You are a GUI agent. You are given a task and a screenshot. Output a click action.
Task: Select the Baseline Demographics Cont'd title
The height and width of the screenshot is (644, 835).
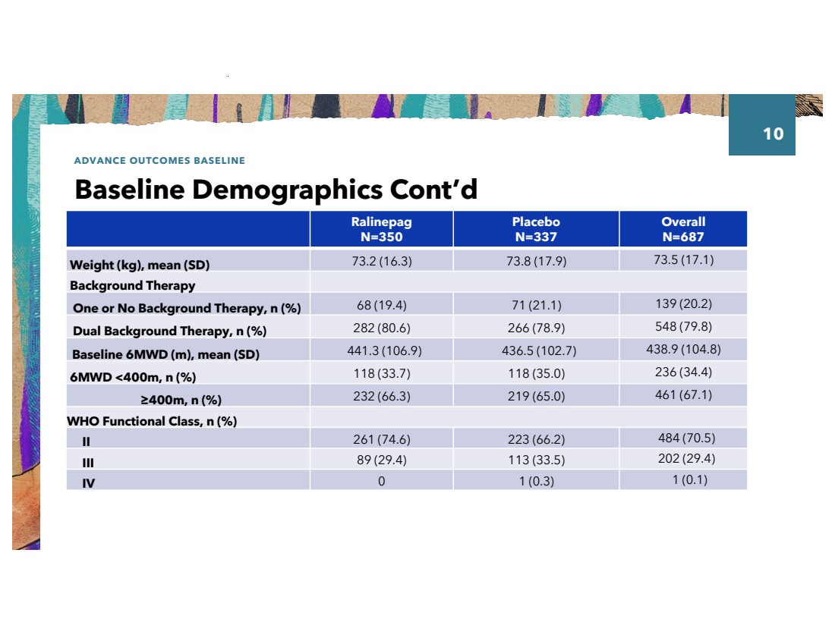[276, 189]
